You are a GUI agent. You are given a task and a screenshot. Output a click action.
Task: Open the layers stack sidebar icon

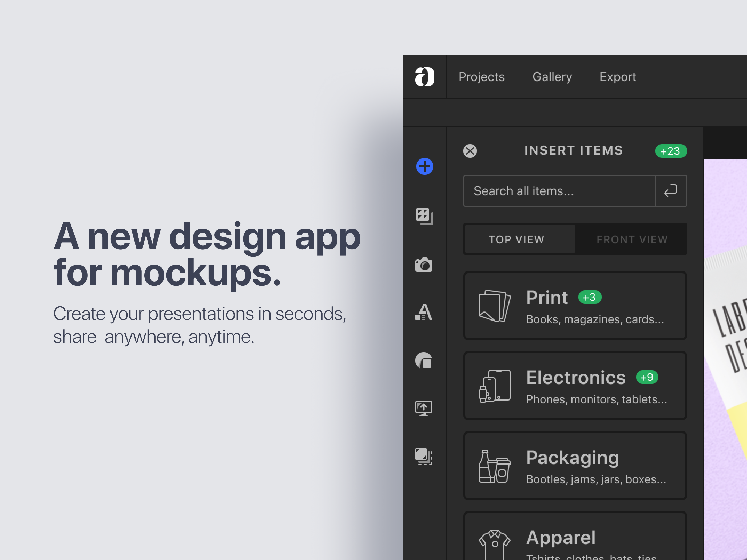[x=423, y=456]
